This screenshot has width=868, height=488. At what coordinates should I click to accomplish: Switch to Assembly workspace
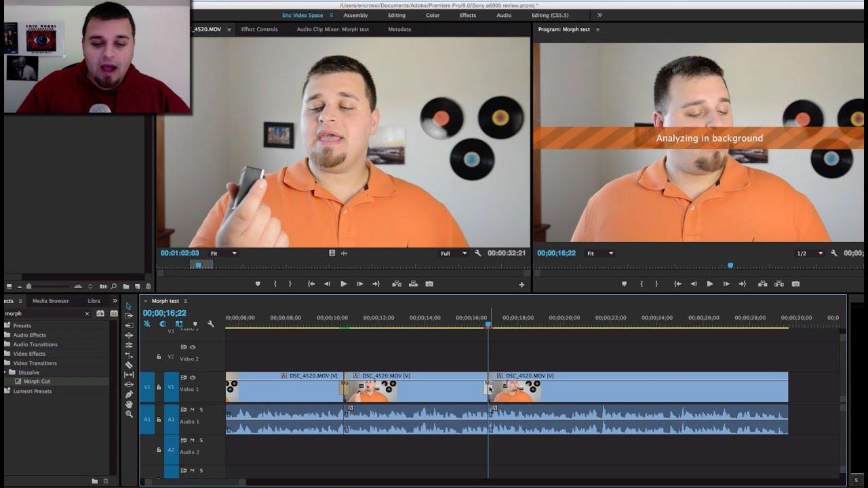tap(355, 15)
